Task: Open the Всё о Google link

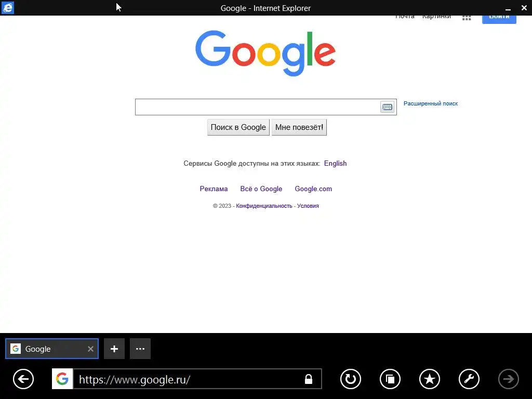Action: [x=261, y=189]
